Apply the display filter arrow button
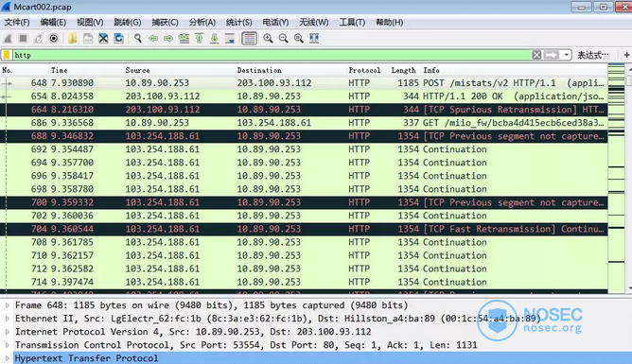 pos(552,55)
